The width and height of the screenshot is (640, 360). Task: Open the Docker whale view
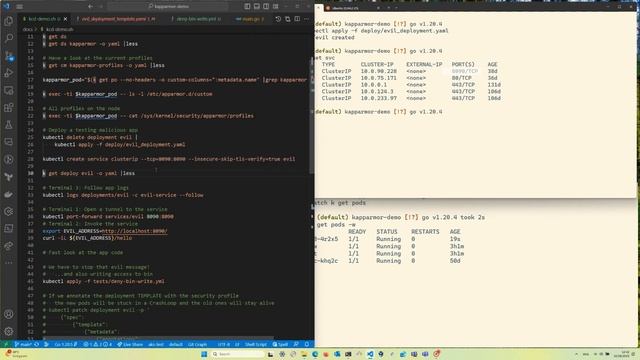9,194
